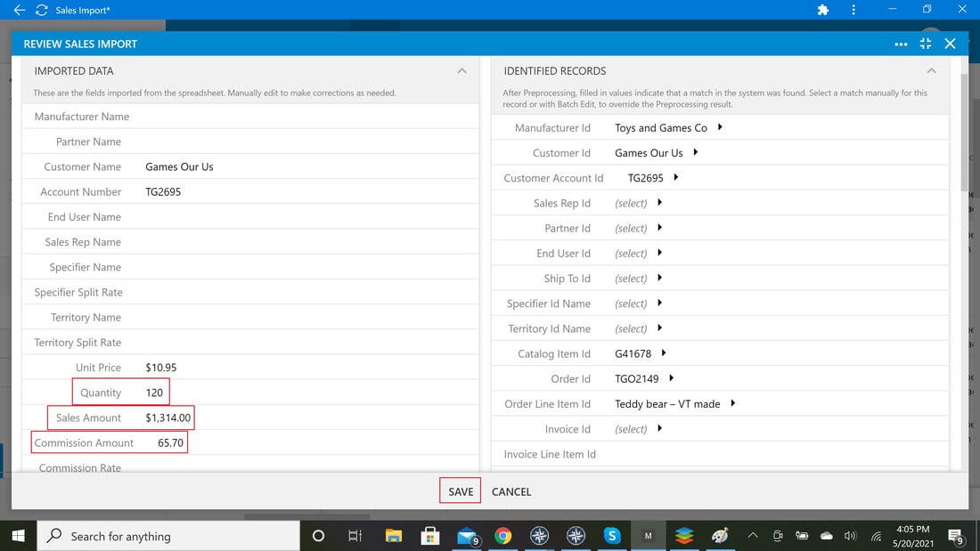The height and width of the screenshot is (551, 980).
Task: Open the vertical three-dot app menu
Action: (853, 10)
